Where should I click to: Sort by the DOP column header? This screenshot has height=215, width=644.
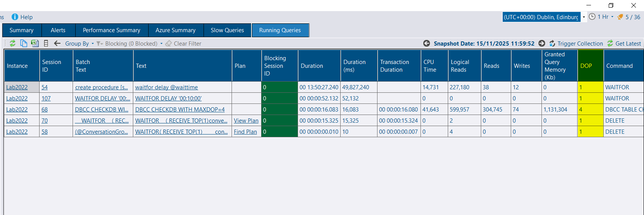point(586,66)
